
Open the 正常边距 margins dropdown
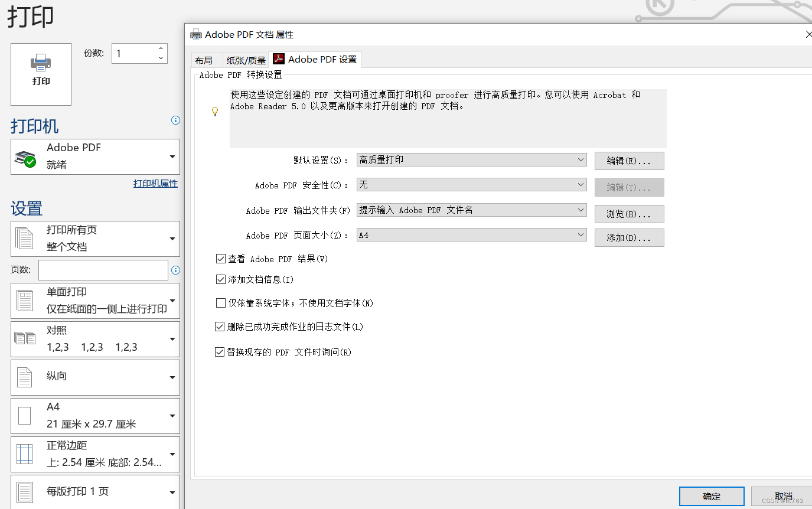point(95,454)
